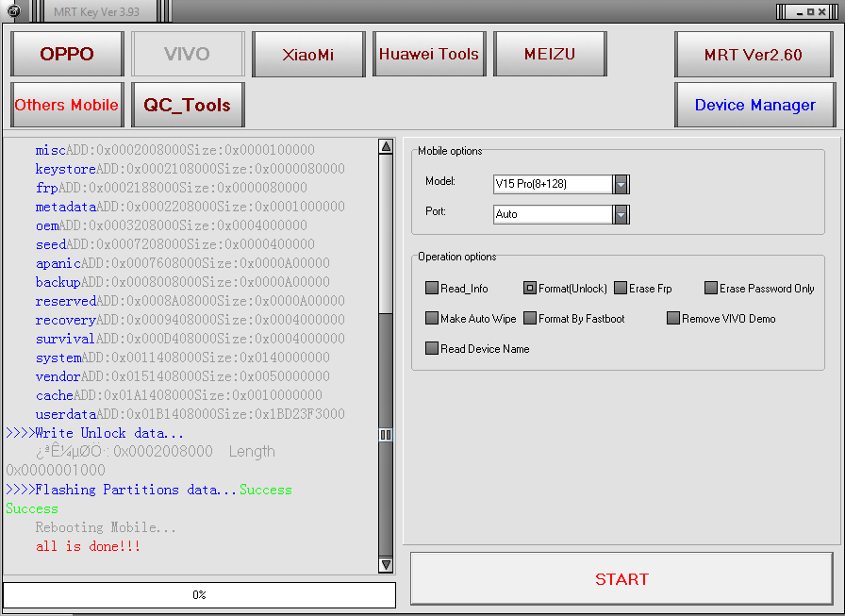Minimize the MRT Key window

coord(800,12)
